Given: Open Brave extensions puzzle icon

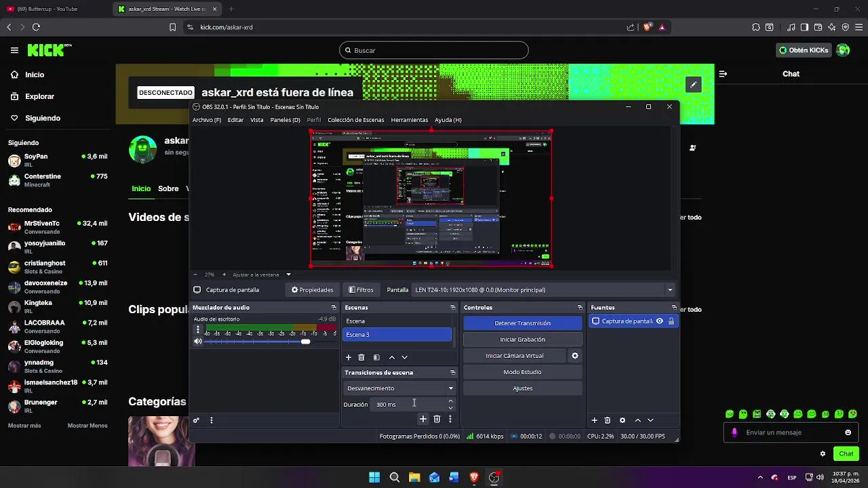Looking at the screenshot, I should 756,27.
